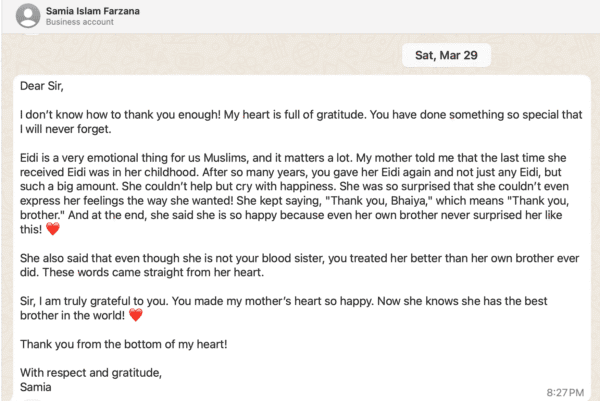600x401 pixels.
Task: Click the heart emoji after "brother in the world!"
Action: [135, 315]
